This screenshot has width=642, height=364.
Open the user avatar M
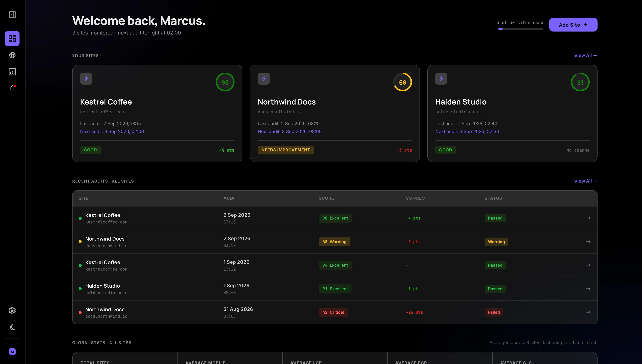[x=12, y=352]
